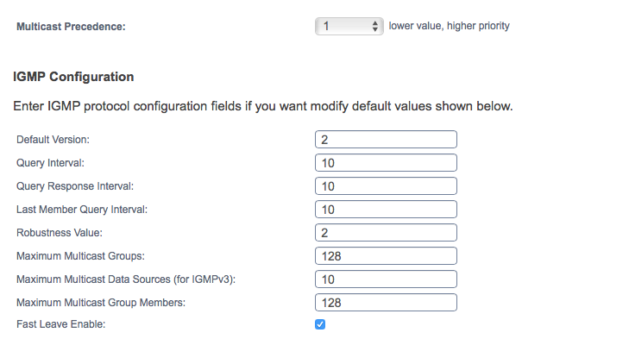Screen dimensions: 629x364
Task: Open the Multicast Precedence dropdown
Action: coord(349,27)
